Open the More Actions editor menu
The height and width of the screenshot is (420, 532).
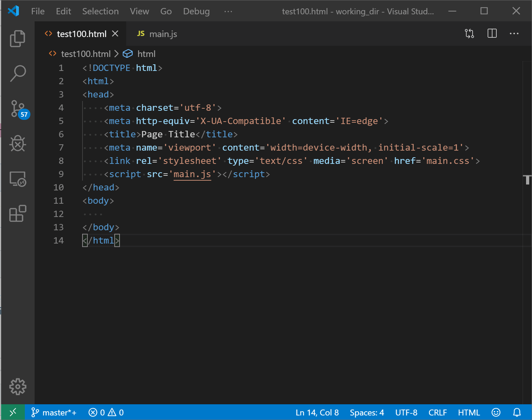coord(514,34)
